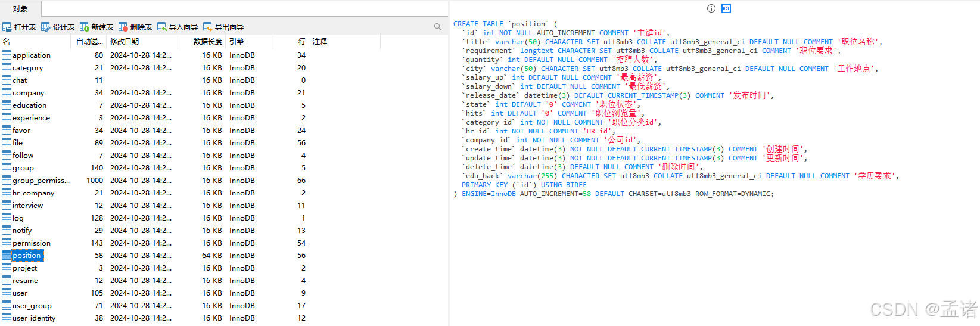Image resolution: width=980 pixels, height=326 pixels.
Task: Show the info panel icon
Action: (x=711, y=8)
